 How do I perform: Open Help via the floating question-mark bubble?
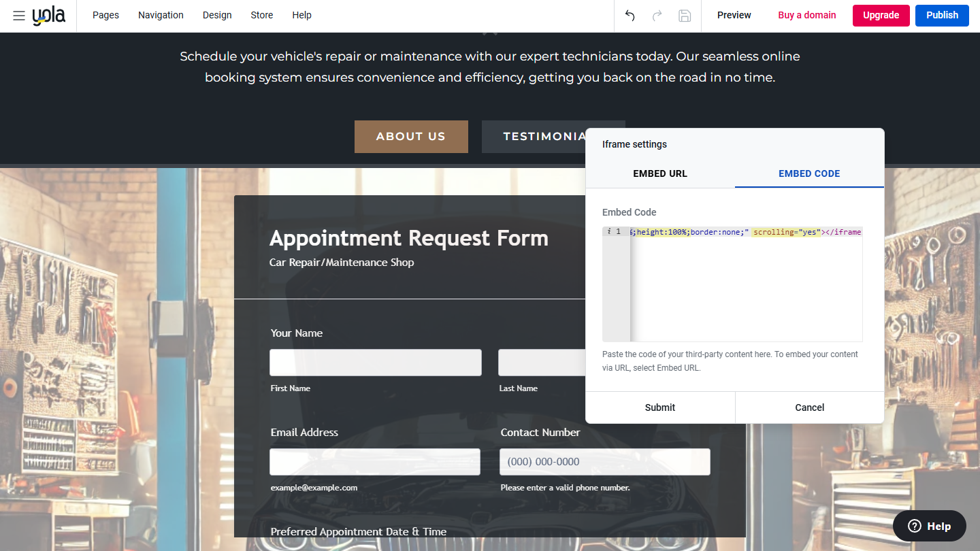(x=929, y=525)
